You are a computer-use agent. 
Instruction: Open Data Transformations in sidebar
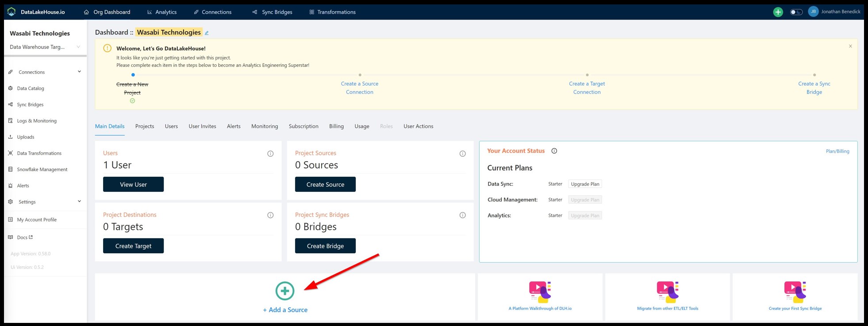click(39, 153)
